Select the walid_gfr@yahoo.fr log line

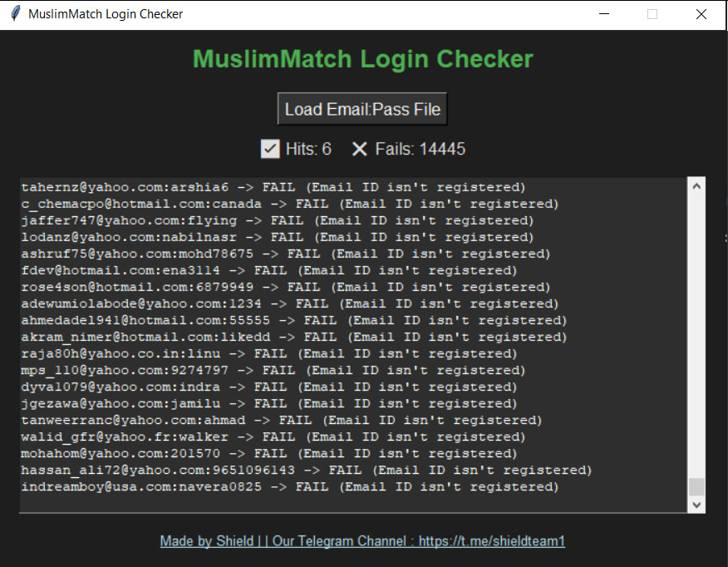click(273, 437)
